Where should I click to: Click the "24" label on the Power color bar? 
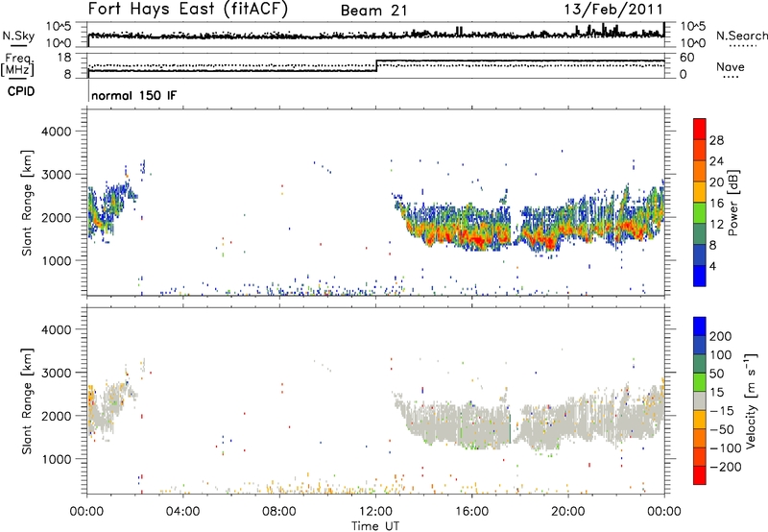[716, 161]
